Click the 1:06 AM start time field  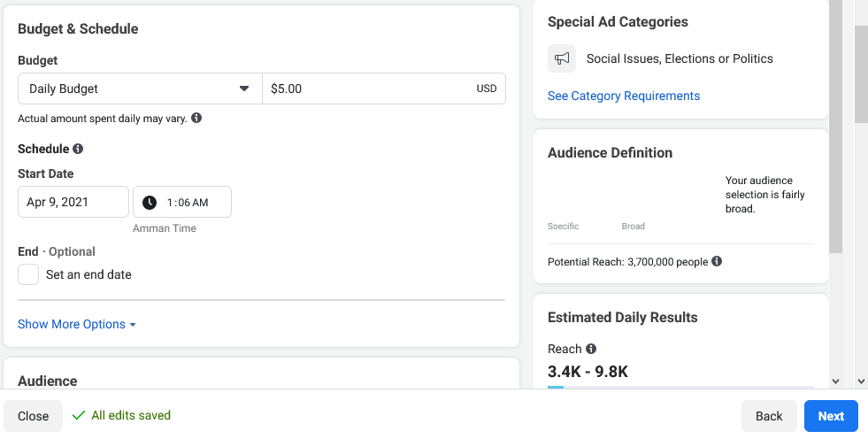coord(182,202)
